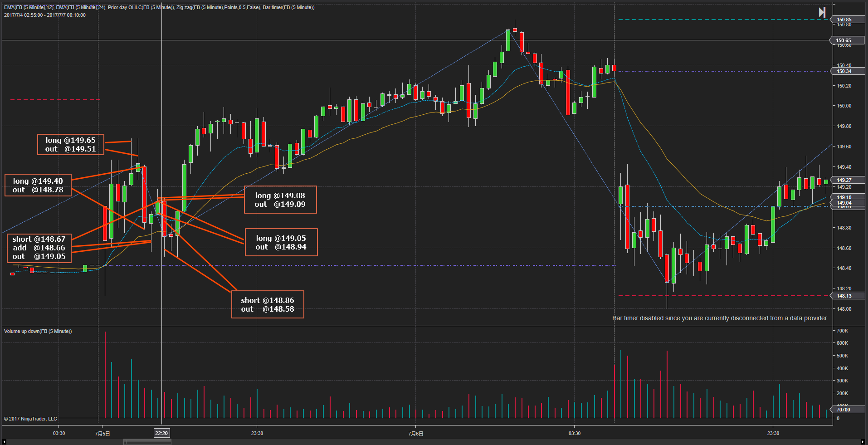Click the 600K volume axis label

[842, 343]
